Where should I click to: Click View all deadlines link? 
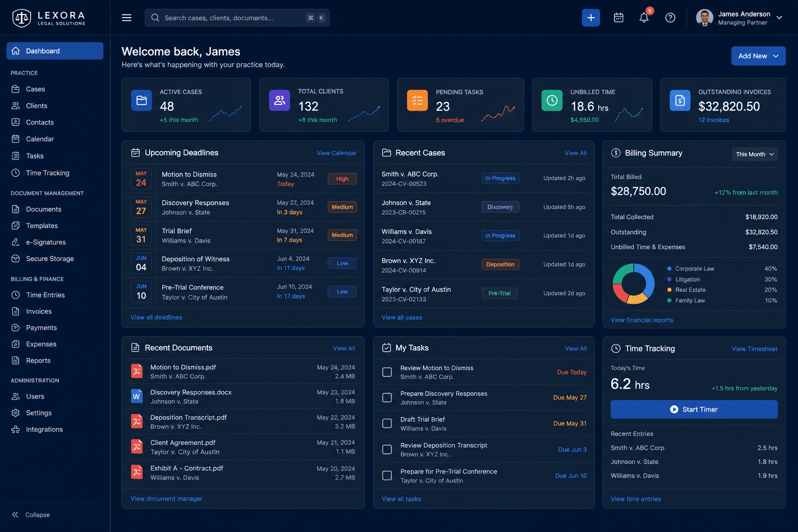coord(156,317)
